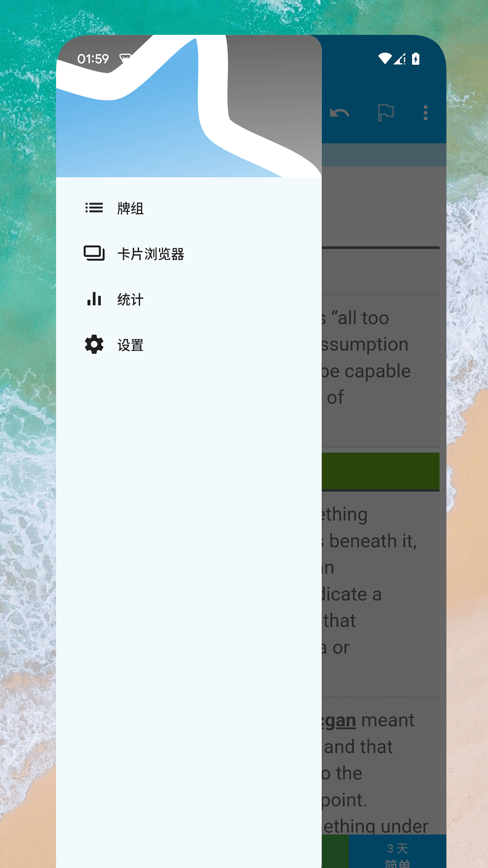Click the gear icon beside 设置
The image size is (488, 868).
pyautogui.click(x=94, y=344)
